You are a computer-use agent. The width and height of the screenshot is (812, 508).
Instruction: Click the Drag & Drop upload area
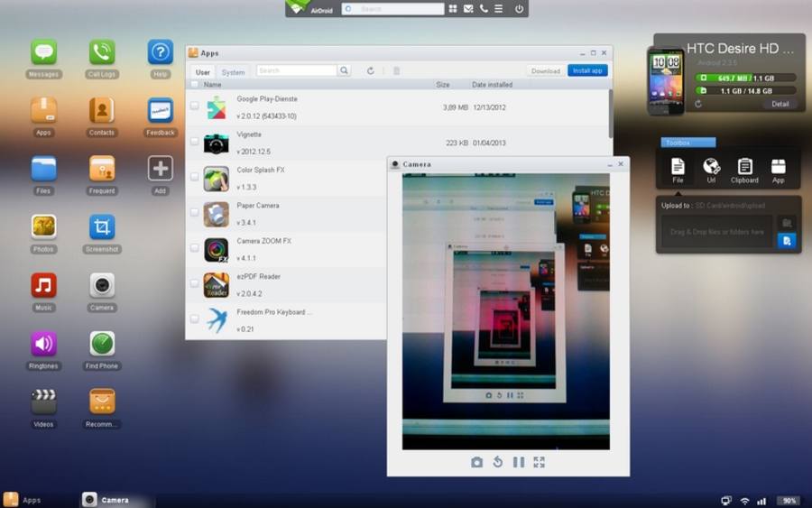(x=716, y=232)
